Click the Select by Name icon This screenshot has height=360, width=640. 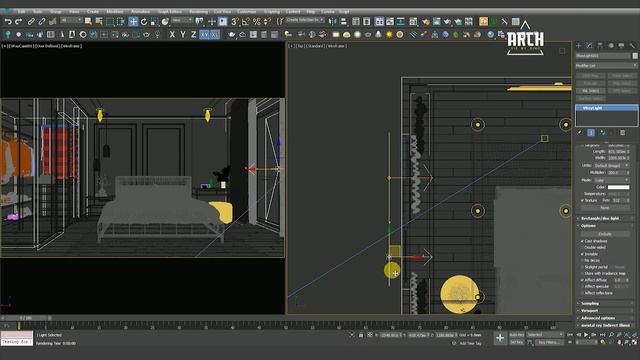[x=99, y=21]
